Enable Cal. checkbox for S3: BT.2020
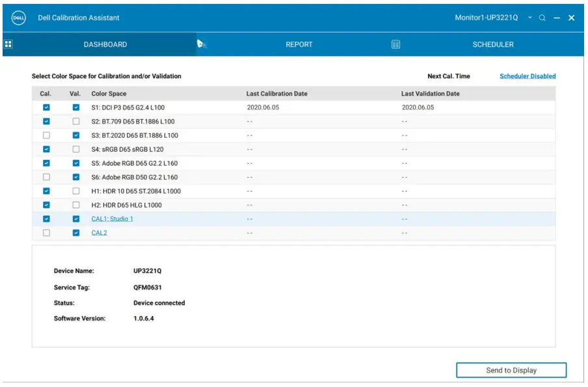 (46, 135)
